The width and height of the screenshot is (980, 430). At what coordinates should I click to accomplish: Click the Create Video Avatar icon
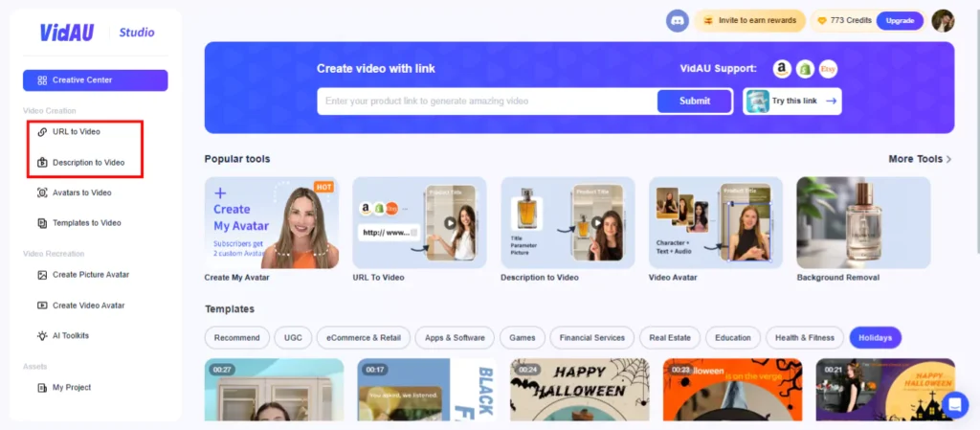click(x=42, y=306)
